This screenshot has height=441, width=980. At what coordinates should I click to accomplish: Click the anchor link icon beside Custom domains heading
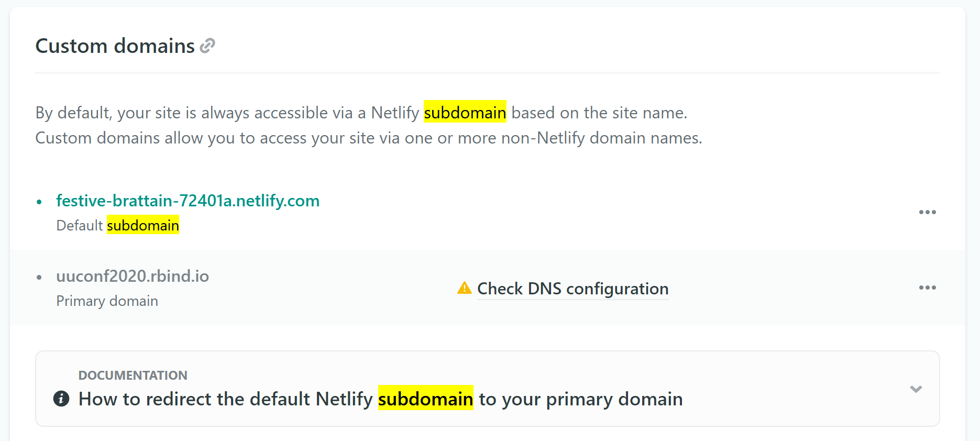pyautogui.click(x=208, y=46)
